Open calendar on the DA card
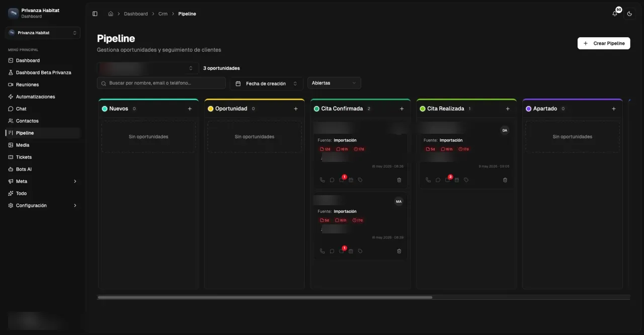 tap(457, 180)
